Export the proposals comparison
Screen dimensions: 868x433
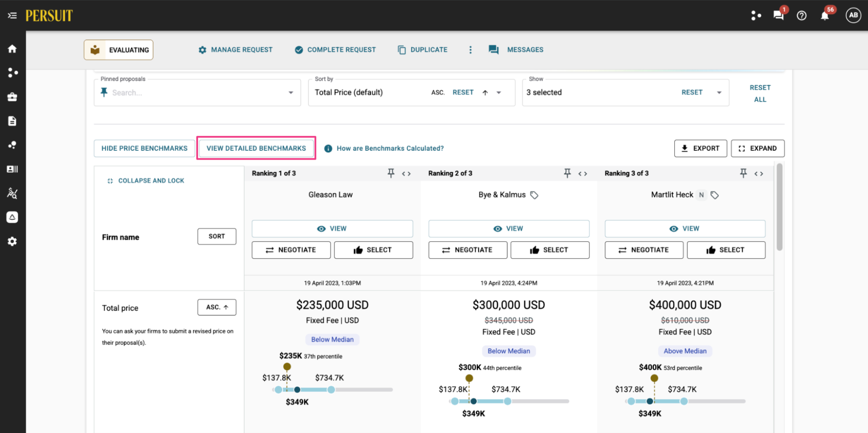coord(700,148)
